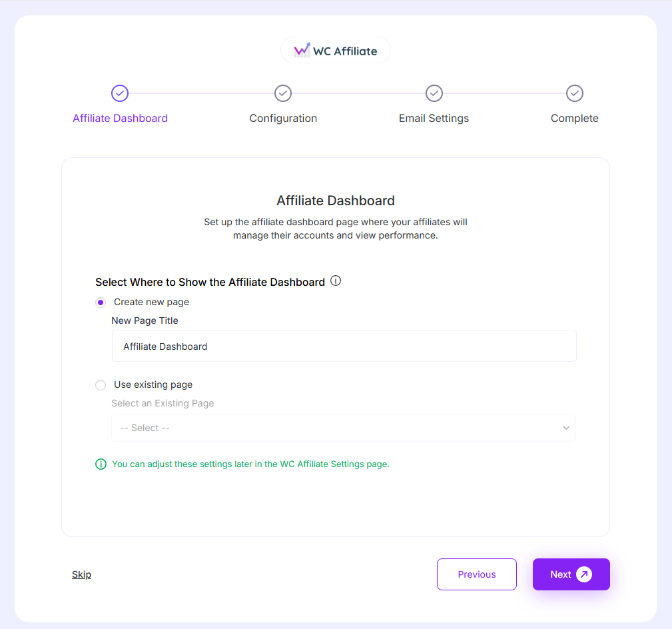Click the Skip link
The width and height of the screenshot is (672, 629).
click(82, 574)
